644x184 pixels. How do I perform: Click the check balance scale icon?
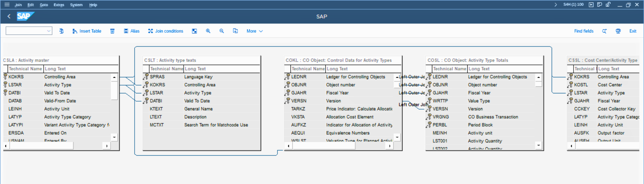click(61, 31)
